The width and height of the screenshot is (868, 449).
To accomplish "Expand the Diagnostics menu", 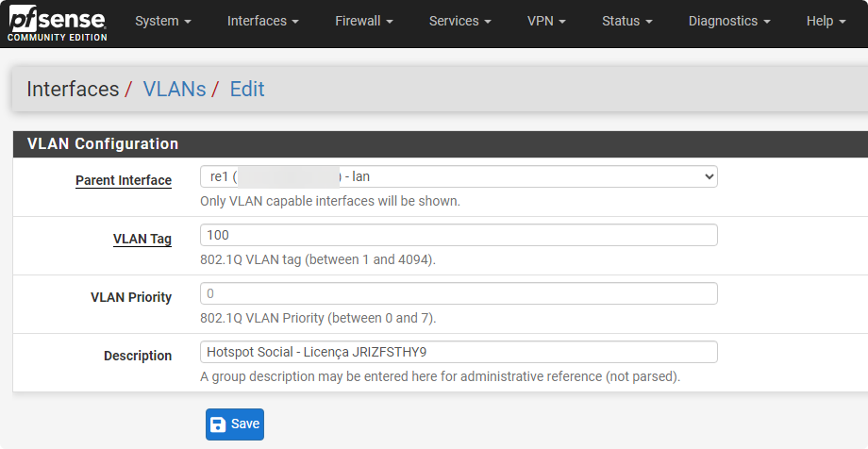I will click(x=728, y=21).
